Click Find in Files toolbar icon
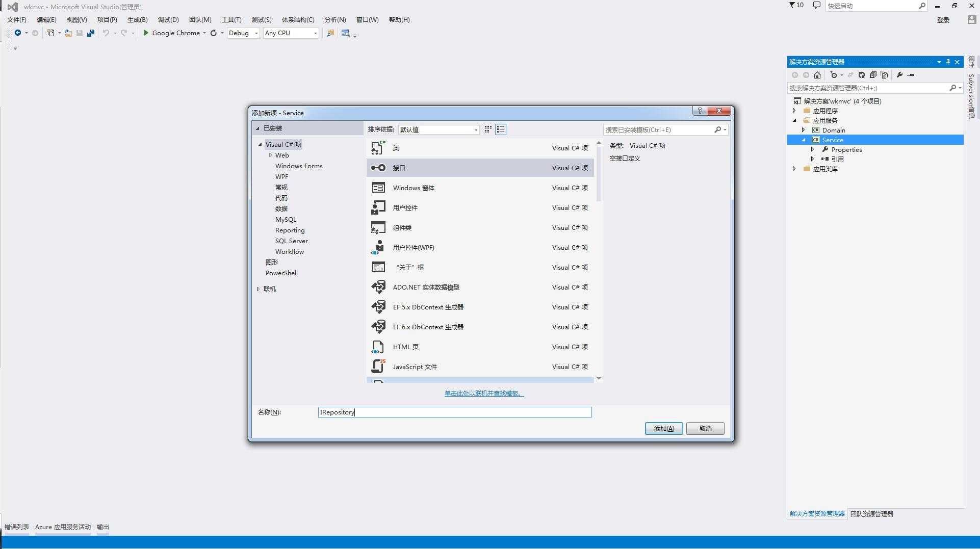This screenshot has width=980, height=549. coord(330,33)
